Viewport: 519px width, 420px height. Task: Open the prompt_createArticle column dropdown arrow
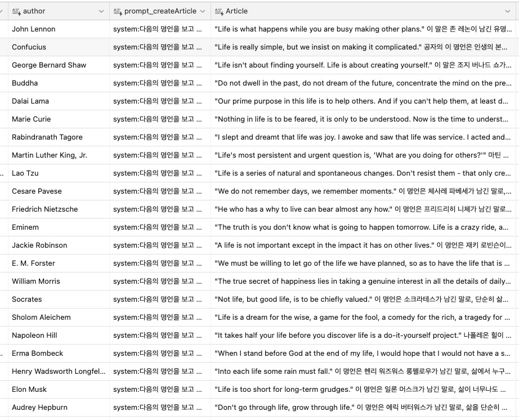click(203, 11)
